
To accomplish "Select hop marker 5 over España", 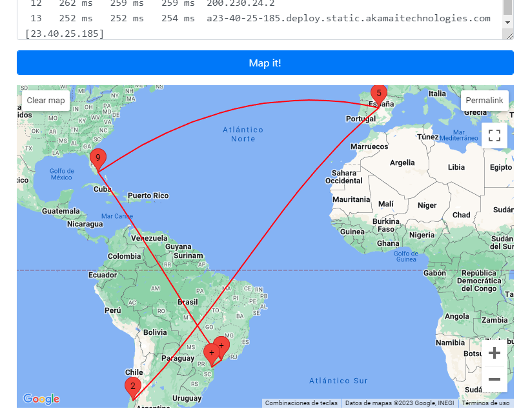I will pos(379,94).
